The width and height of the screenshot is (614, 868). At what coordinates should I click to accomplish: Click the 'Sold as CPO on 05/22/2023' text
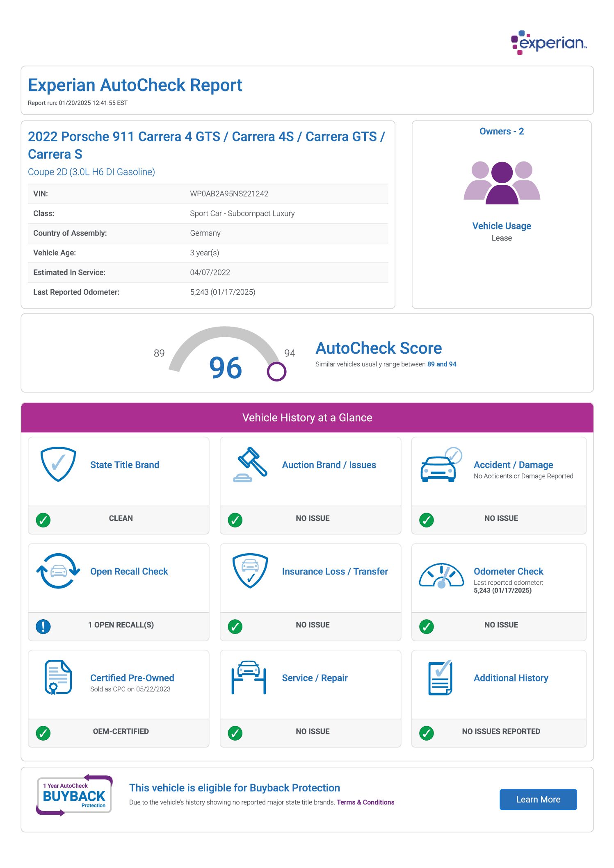coord(130,689)
